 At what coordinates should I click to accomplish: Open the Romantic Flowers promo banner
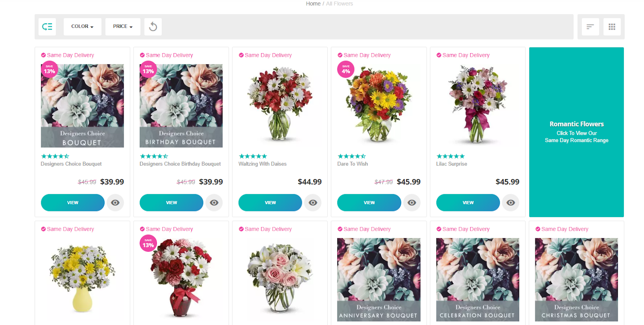click(x=576, y=132)
